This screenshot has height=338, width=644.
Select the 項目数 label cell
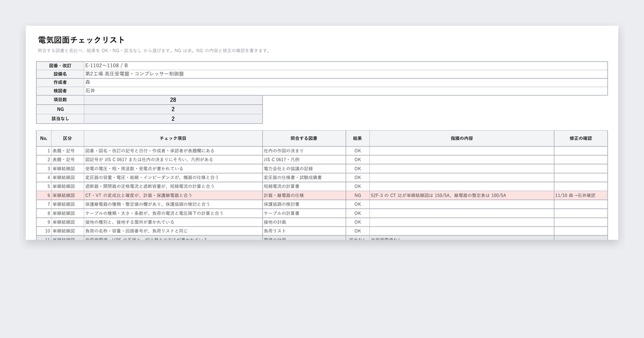point(60,100)
